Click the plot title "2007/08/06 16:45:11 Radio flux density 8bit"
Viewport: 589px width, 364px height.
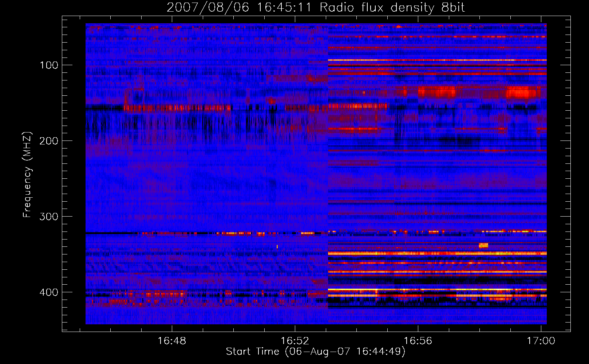coord(316,7)
